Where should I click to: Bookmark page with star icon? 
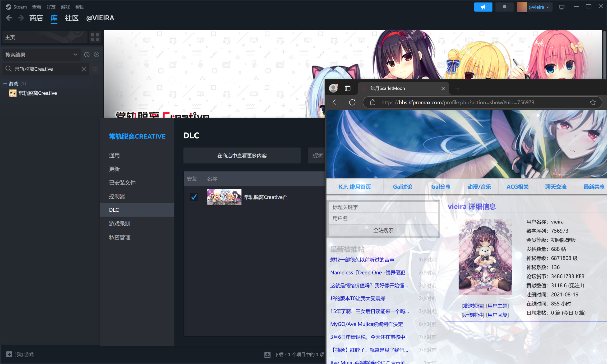tap(593, 102)
